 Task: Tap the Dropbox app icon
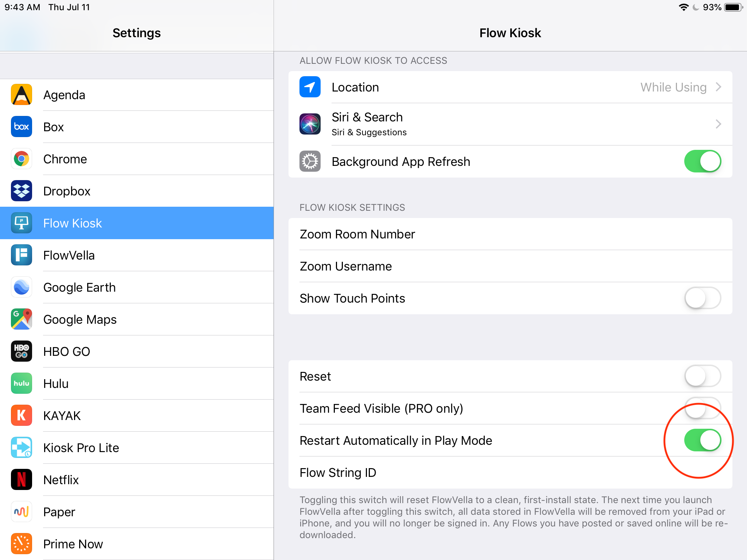(22, 191)
